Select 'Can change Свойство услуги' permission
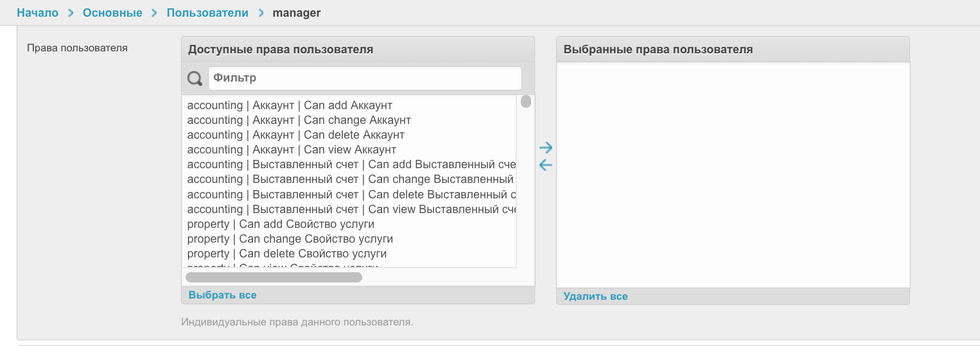The width and height of the screenshot is (980, 346). pyautogui.click(x=290, y=239)
